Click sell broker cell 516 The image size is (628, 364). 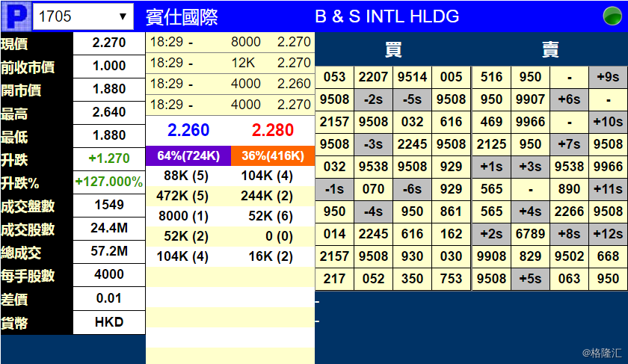(491, 77)
